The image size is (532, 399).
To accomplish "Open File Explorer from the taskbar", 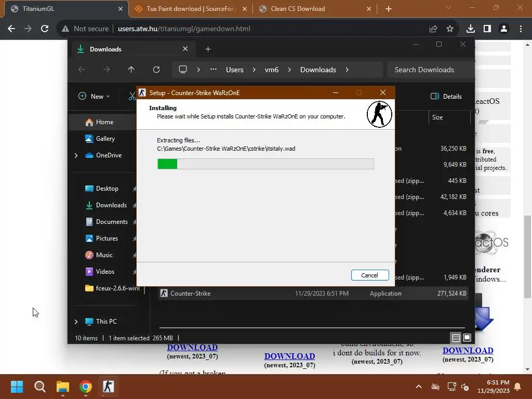I will click(x=63, y=387).
